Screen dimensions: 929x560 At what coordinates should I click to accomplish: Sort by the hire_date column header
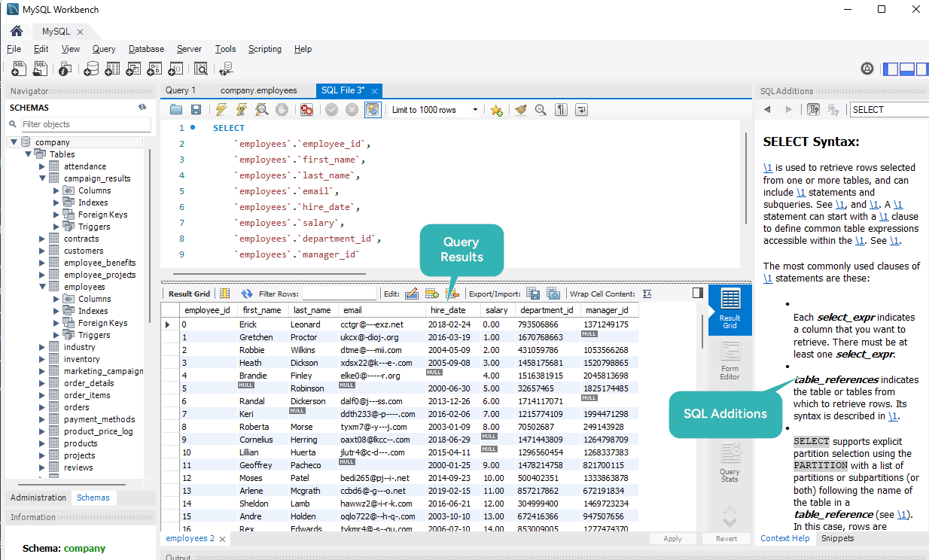click(453, 310)
